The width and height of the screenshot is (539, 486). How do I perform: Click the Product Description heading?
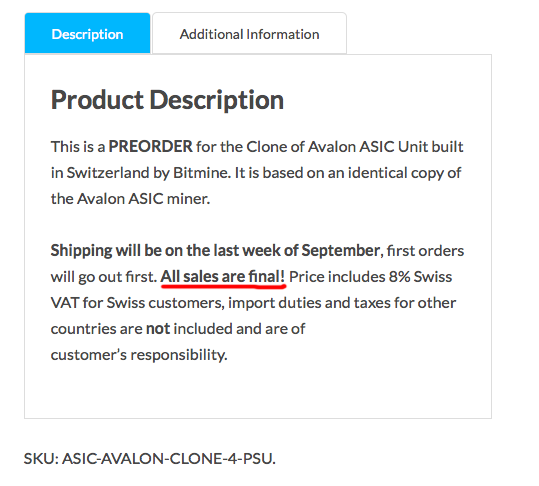pos(167,100)
